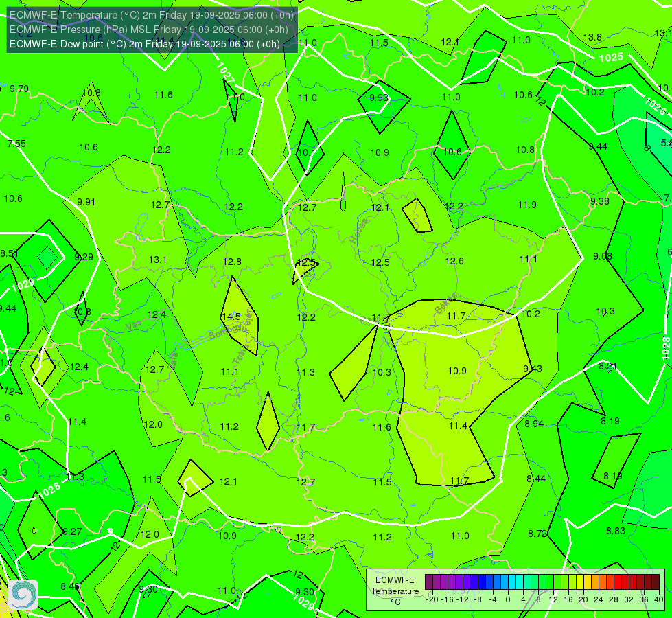Click the 9.91 temperature value

86,202
